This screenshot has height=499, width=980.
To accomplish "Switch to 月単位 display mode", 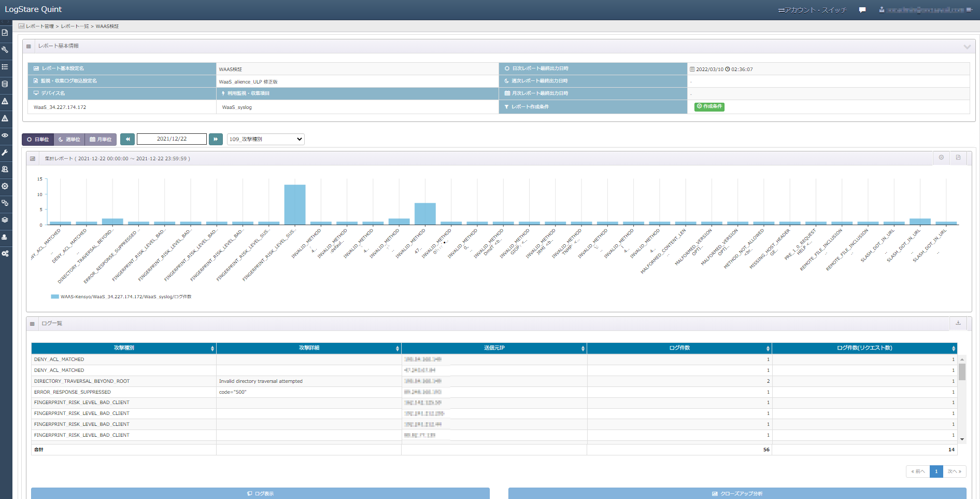I will pos(101,139).
